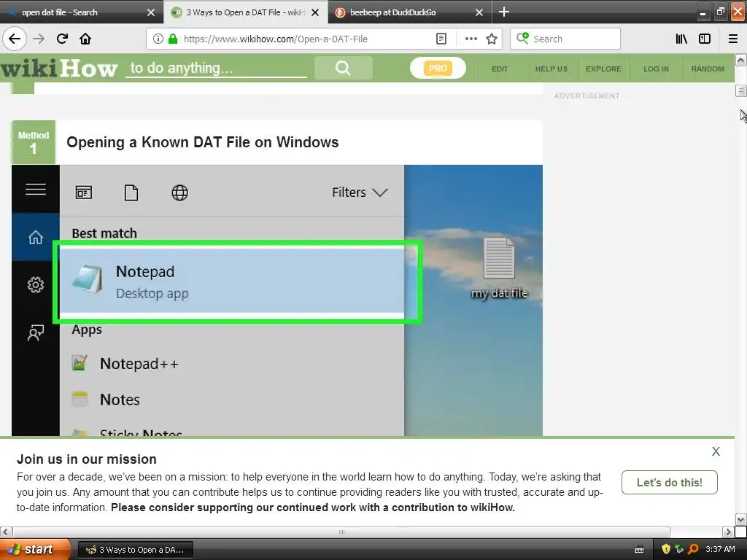Click the network connection tray icon

coord(679,549)
